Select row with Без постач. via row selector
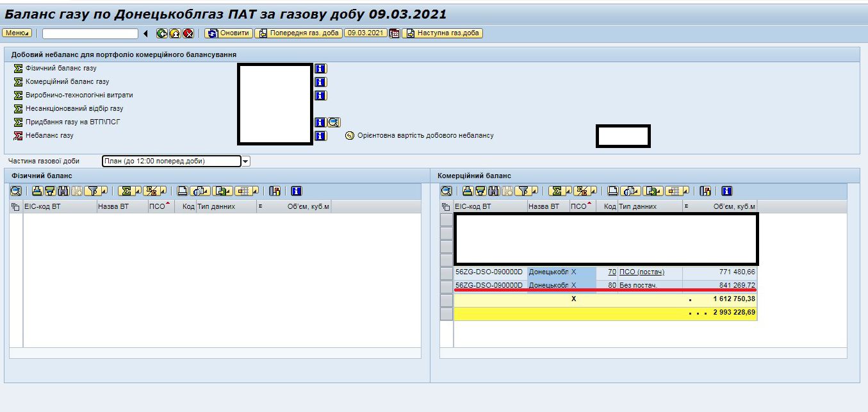The height and width of the screenshot is (412, 868). 446,285
